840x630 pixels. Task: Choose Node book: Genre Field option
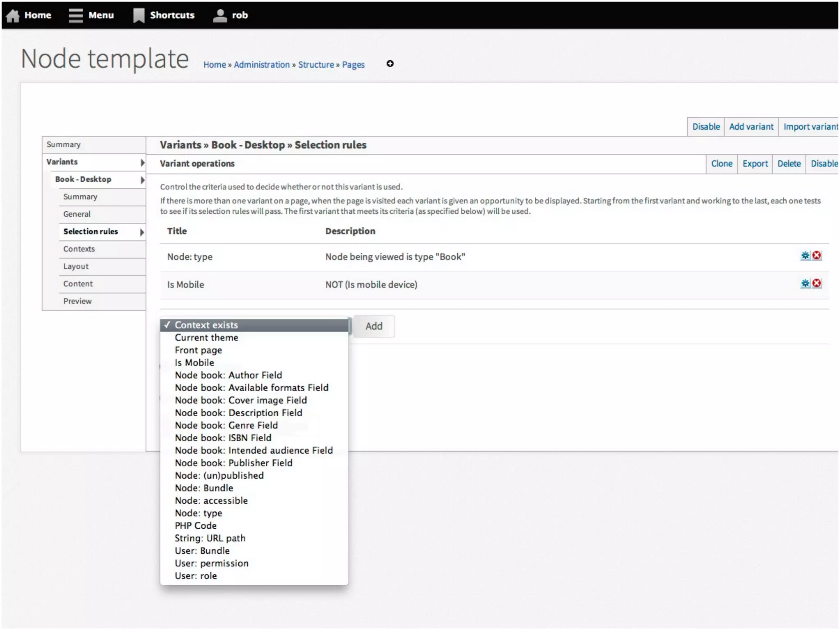[x=226, y=425]
